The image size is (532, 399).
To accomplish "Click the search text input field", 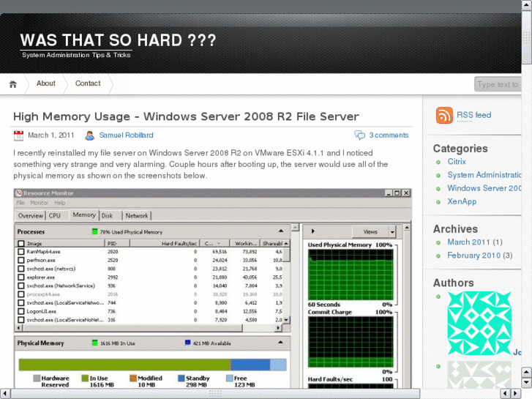I will 498,84.
